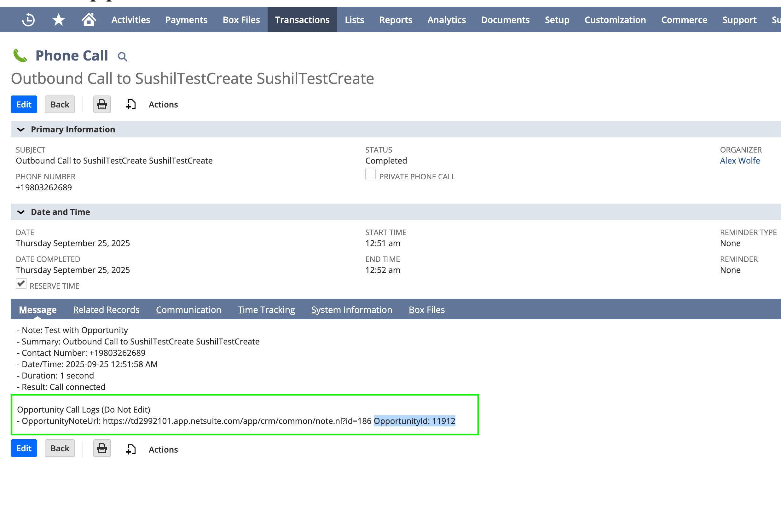Switch to the System Information tab
The width and height of the screenshot is (781, 532).
coord(351,310)
